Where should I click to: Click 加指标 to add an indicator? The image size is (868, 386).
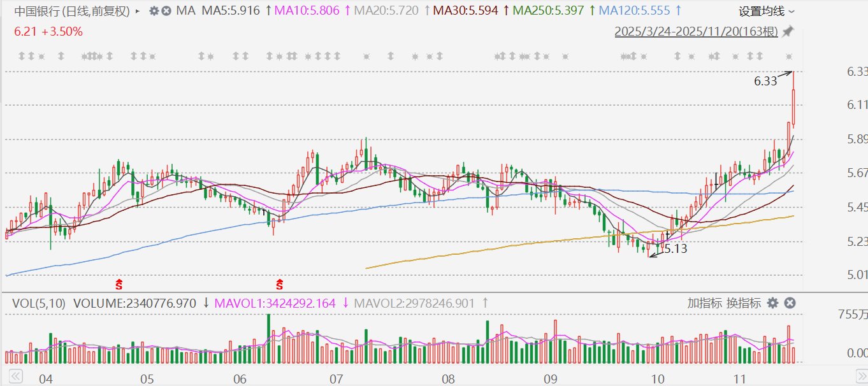pyautogui.click(x=704, y=303)
